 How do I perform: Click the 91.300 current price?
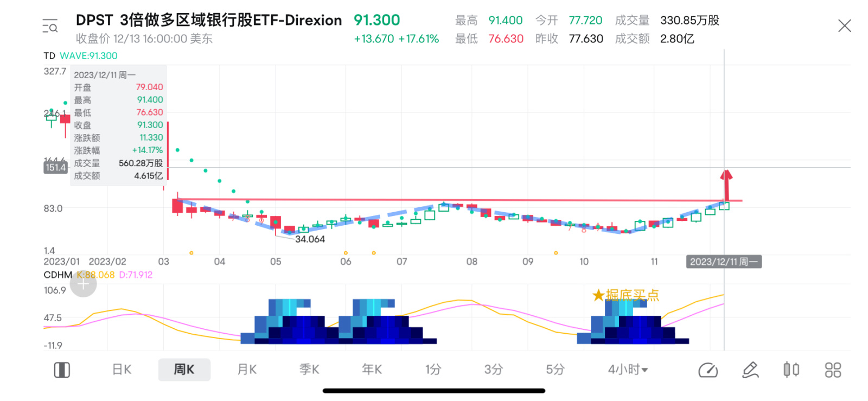[377, 20]
